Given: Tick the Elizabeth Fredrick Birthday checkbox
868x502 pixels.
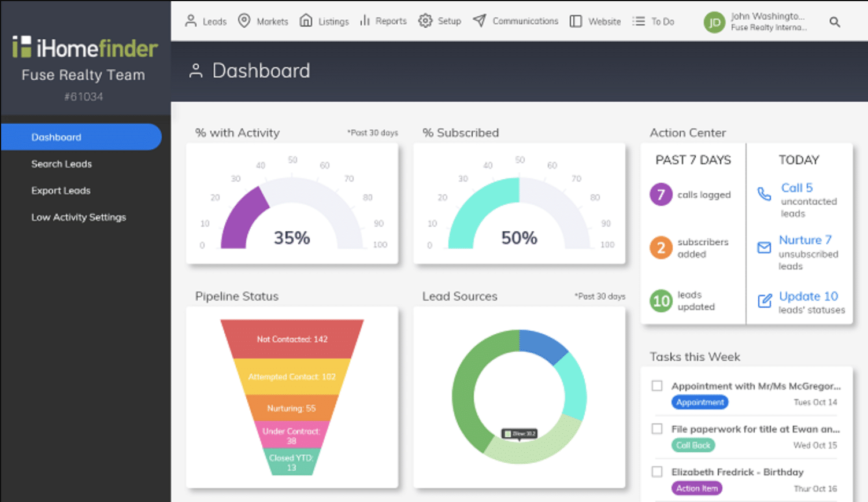Looking at the screenshot, I should (x=657, y=471).
